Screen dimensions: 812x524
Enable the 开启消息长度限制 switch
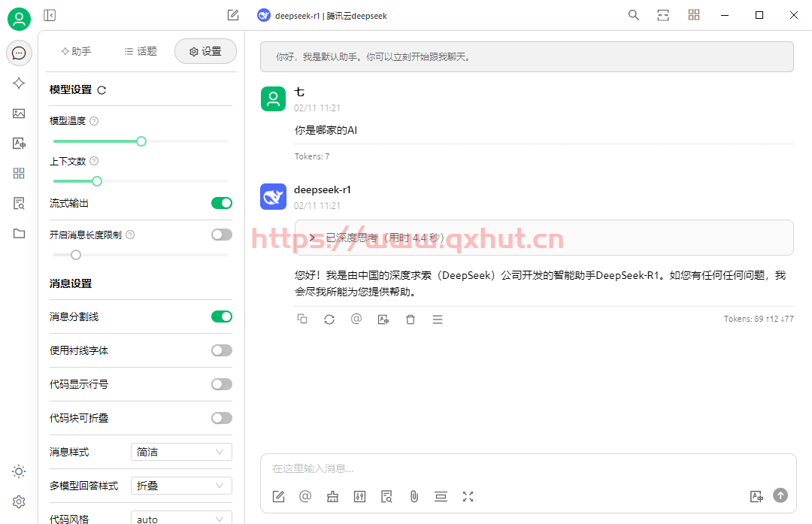click(x=222, y=235)
